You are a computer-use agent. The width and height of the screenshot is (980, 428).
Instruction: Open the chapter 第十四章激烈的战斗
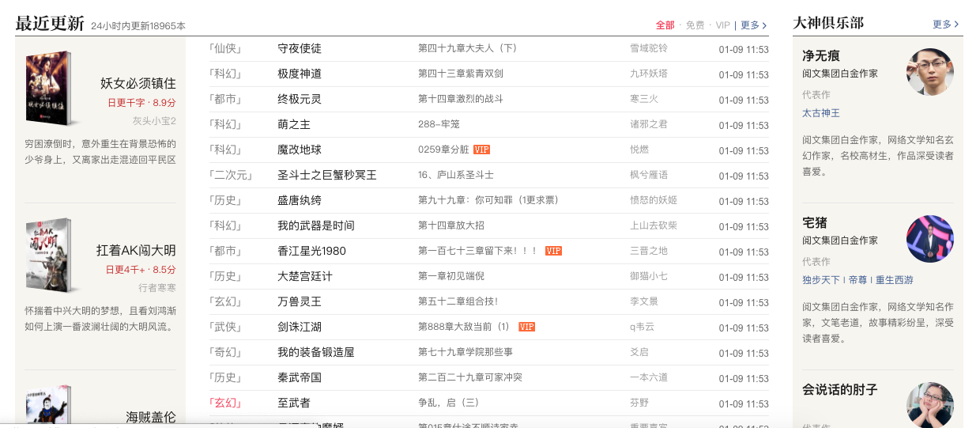(x=460, y=99)
